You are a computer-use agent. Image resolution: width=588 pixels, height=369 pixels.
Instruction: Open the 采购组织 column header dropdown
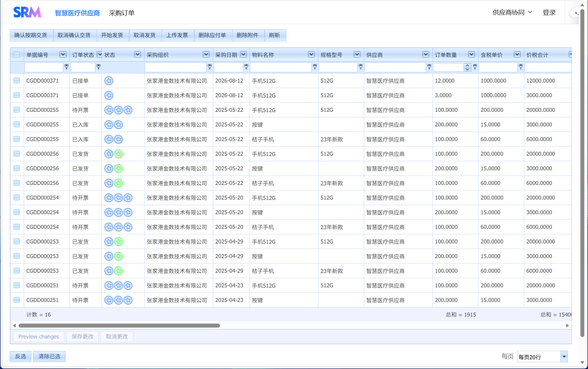[x=206, y=55]
